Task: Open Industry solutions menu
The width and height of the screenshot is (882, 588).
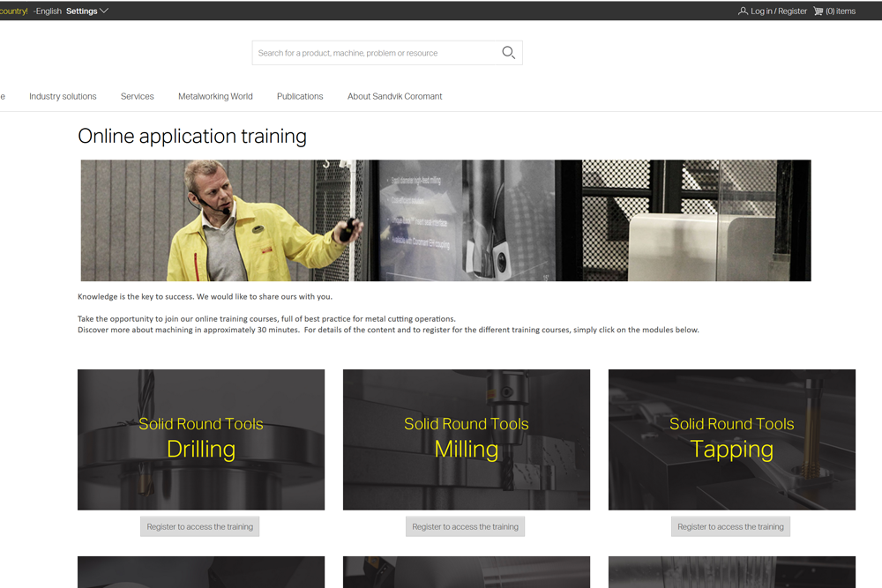Action: pos(63,97)
